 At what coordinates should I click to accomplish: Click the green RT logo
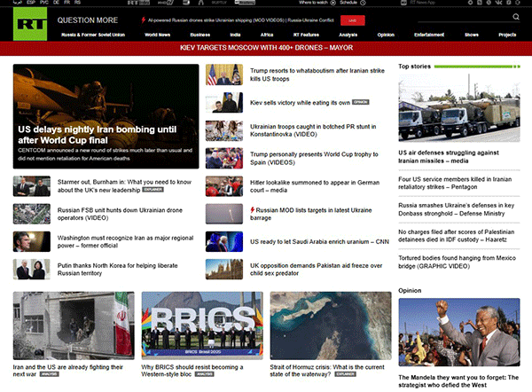point(30,24)
